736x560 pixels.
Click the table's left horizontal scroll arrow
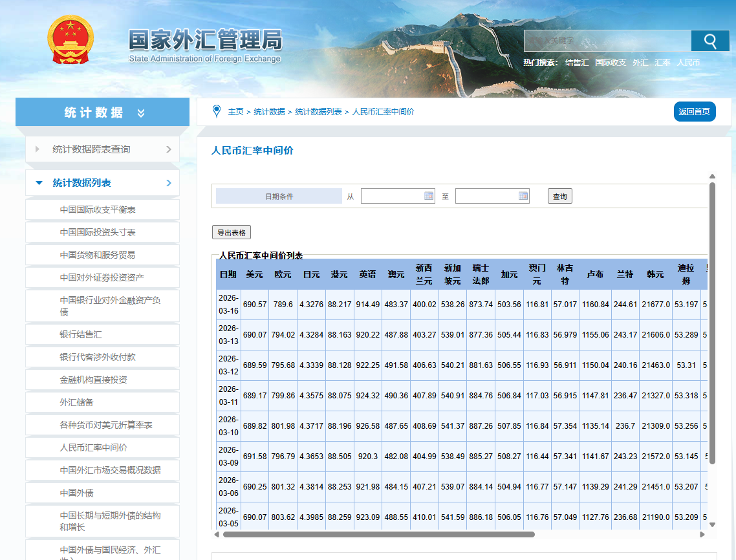[x=217, y=535]
